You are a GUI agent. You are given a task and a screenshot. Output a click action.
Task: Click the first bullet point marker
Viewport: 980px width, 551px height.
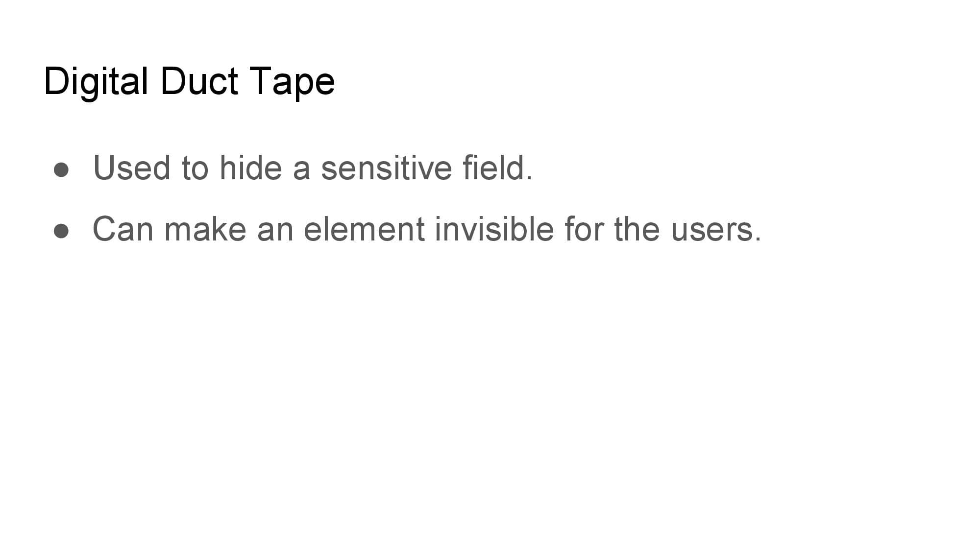pos(61,169)
